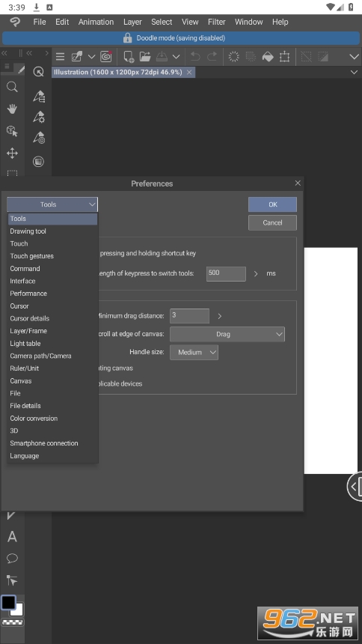Undo the last action
The image size is (362, 644).
195,56
